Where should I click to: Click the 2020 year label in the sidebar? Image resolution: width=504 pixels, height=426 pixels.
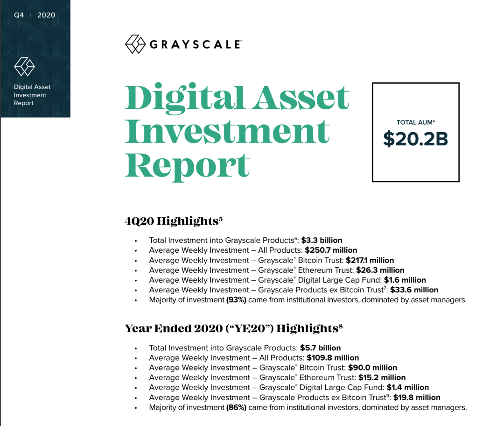click(46, 15)
